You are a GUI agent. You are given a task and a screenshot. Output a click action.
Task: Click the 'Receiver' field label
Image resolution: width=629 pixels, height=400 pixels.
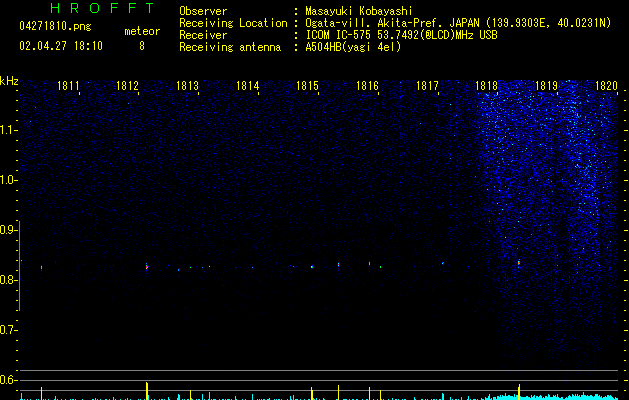tap(203, 35)
